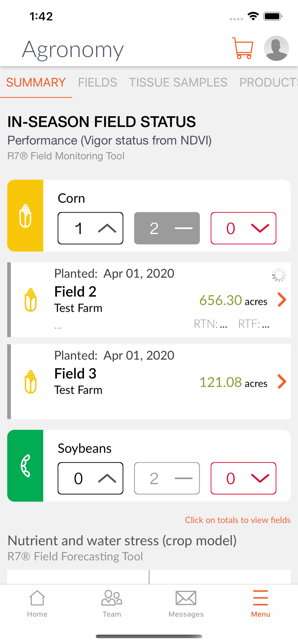Go to Home in bottom bar
This screenshot has height=644, width=298.
click(x=37, y=603)
